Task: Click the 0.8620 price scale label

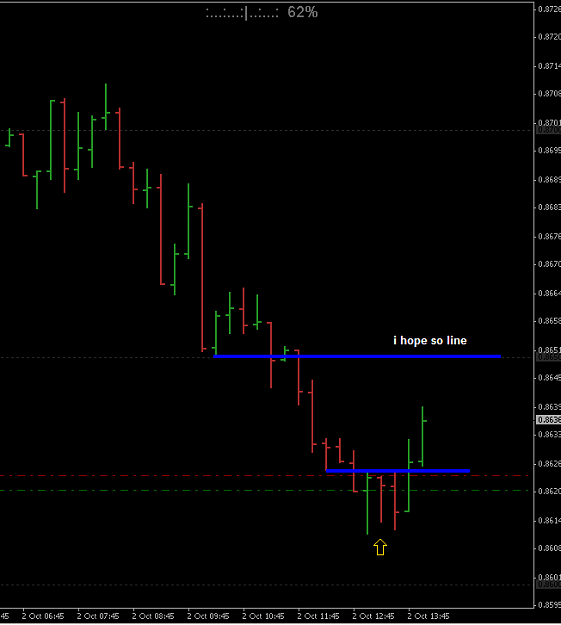Action: coord(549,491)
